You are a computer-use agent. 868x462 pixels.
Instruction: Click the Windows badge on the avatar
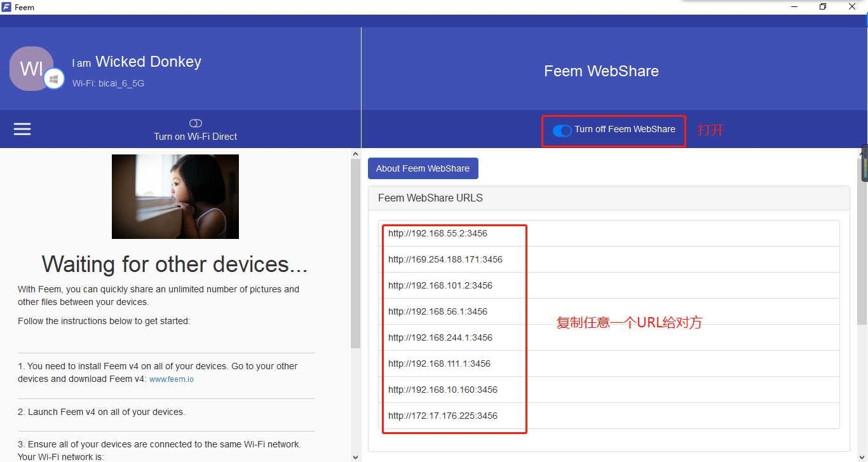(x=55, y=78)
